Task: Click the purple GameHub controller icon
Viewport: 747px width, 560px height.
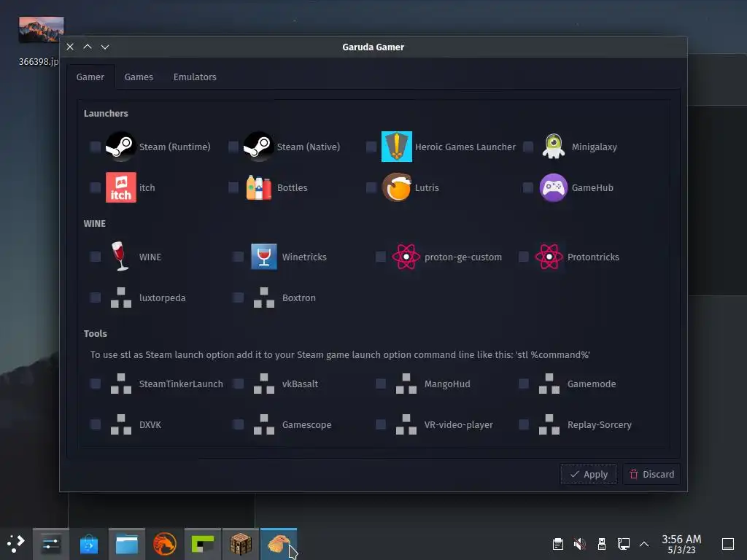Action: click(553, 187)
